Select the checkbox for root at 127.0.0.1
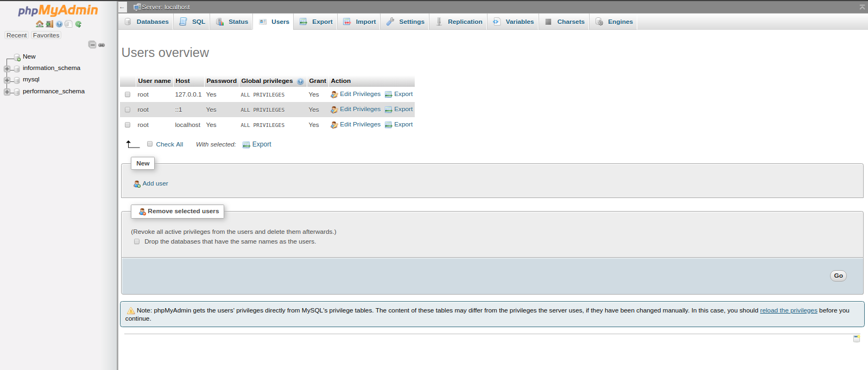 click(x=128, y=94)
